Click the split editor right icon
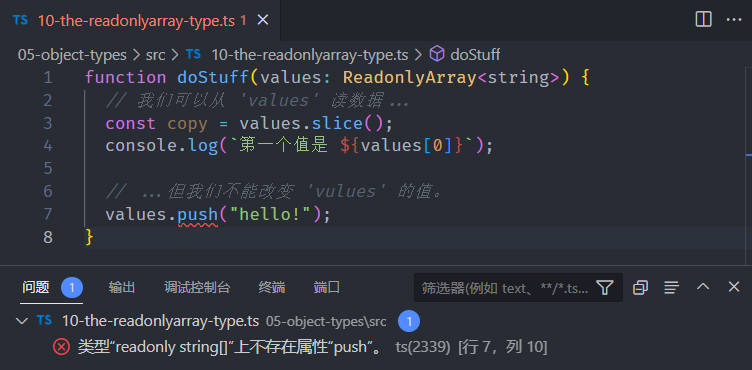This screenshot has width=752, height=370. click(x=703, y=20)
